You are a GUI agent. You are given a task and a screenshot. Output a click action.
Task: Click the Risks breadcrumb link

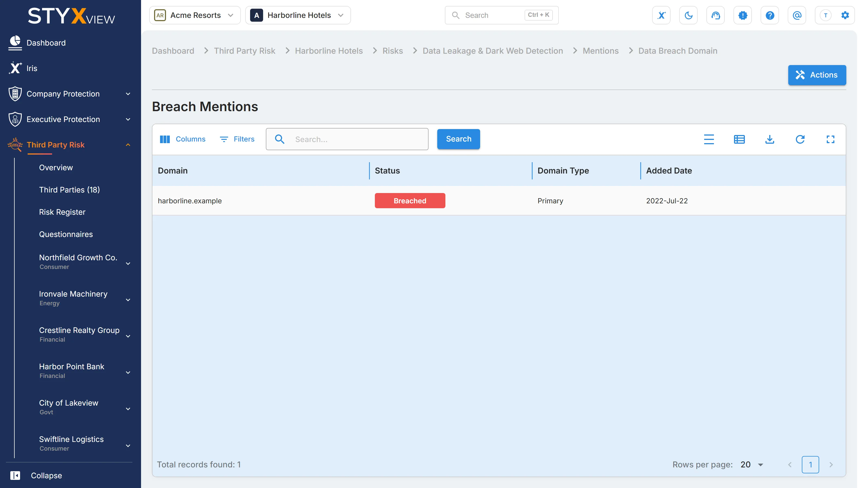pos(392,50)
